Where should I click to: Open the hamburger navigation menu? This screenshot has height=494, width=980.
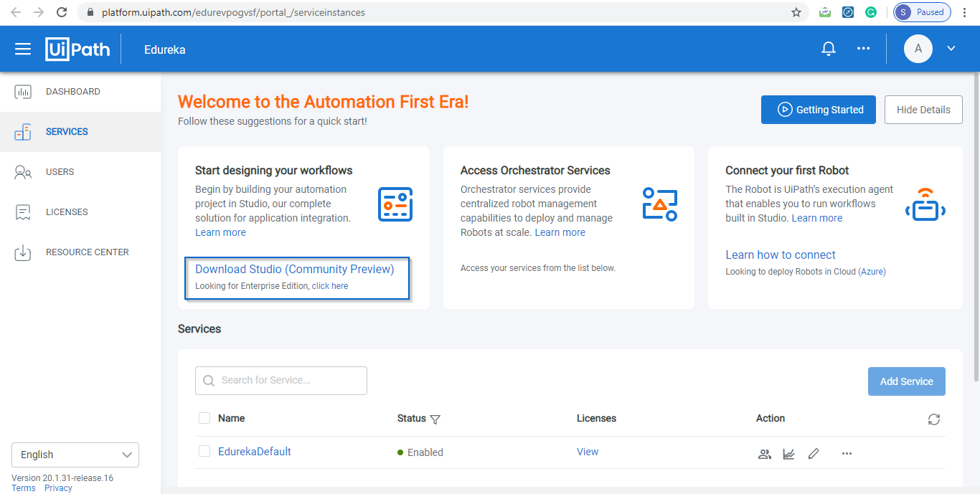[x=23, y=49]
